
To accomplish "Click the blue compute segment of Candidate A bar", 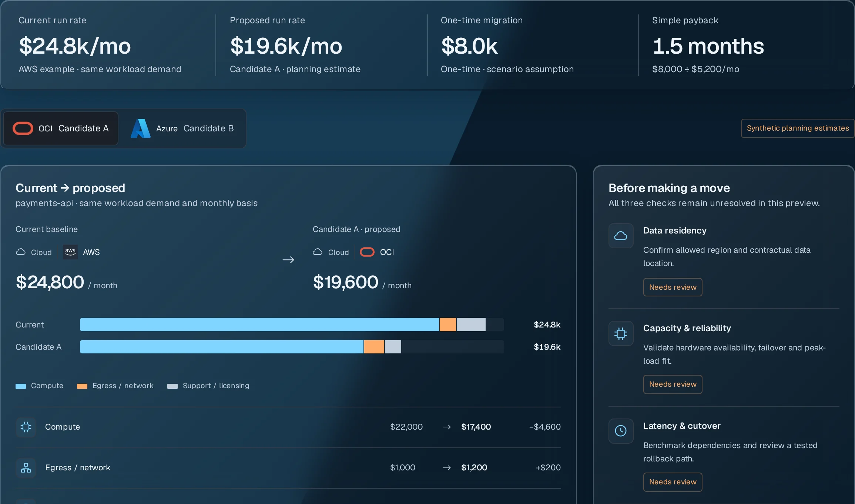I will (x=222, y=347).
